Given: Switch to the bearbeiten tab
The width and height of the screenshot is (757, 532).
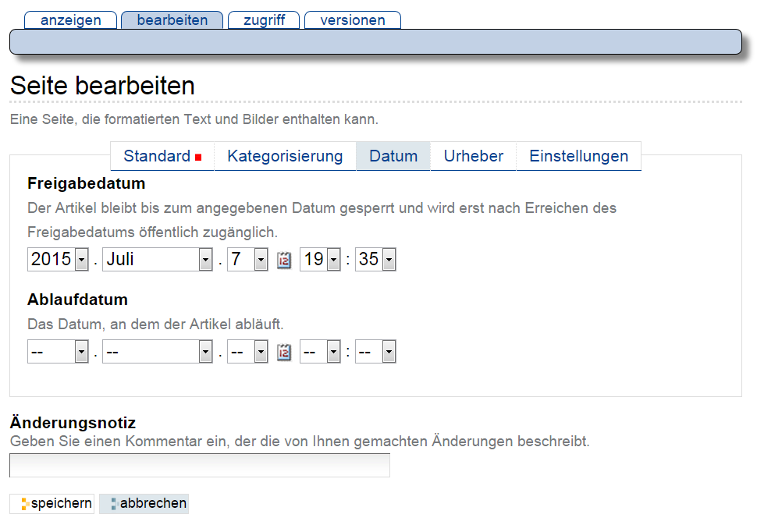Looking at the screenshot, I should click(172, 20).
